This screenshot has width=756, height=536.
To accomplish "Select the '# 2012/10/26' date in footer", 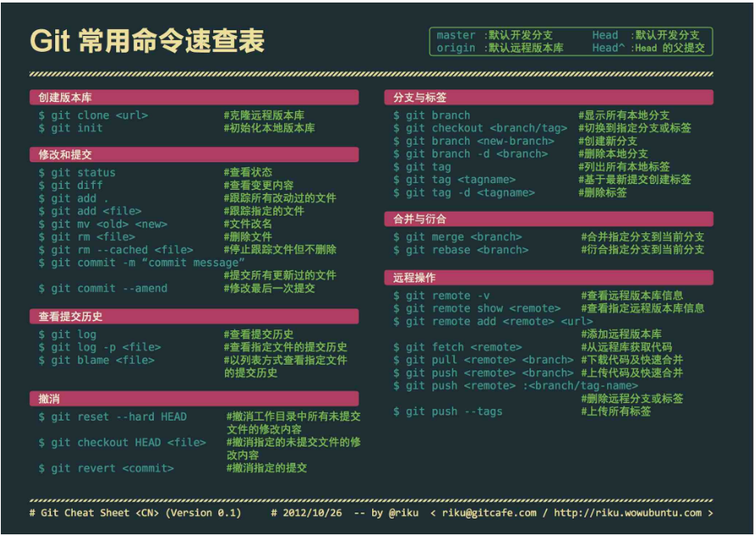I will tap(307, 513).
